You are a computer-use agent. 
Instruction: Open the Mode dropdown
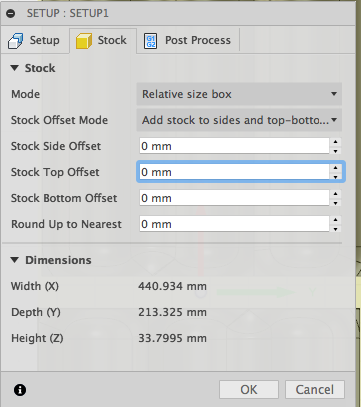pos(239,94)
